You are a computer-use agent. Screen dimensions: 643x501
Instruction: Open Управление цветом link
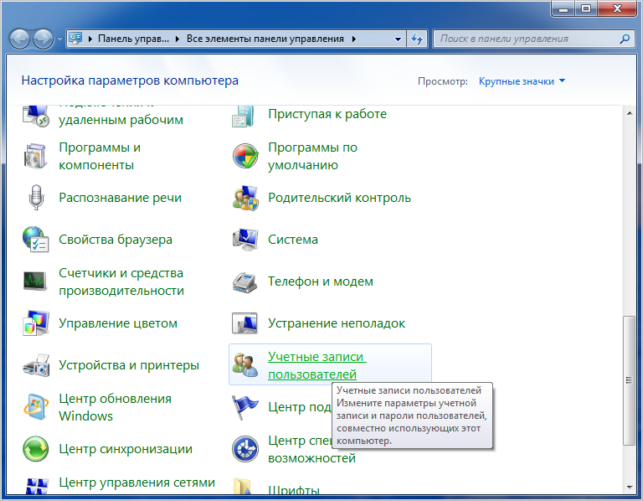[118, 323]
